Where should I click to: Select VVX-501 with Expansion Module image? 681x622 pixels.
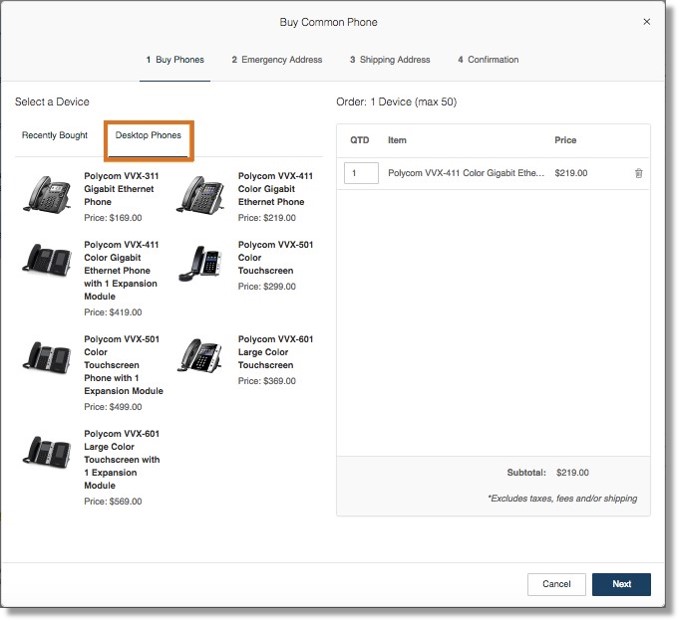point(47,358)
